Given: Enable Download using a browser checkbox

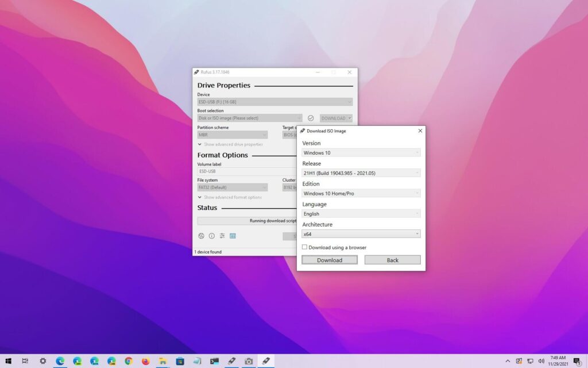Looking at the screenshot, I should tap(304, 247).
